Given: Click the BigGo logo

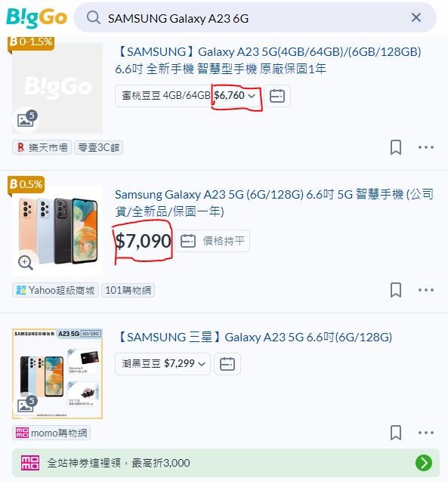Looking at the screenshot, I should [36, 18].
